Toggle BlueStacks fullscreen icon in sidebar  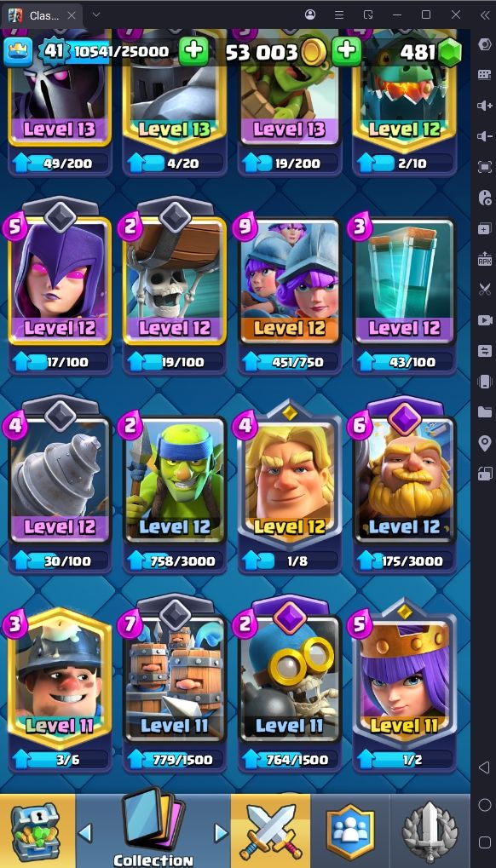coord(484,167)
